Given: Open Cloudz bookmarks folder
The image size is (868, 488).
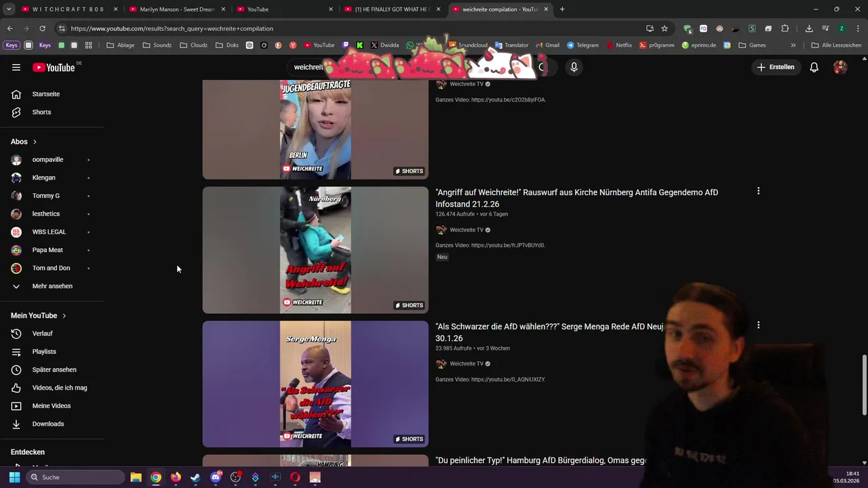Looking at the screenshot, I should (193, 45).
